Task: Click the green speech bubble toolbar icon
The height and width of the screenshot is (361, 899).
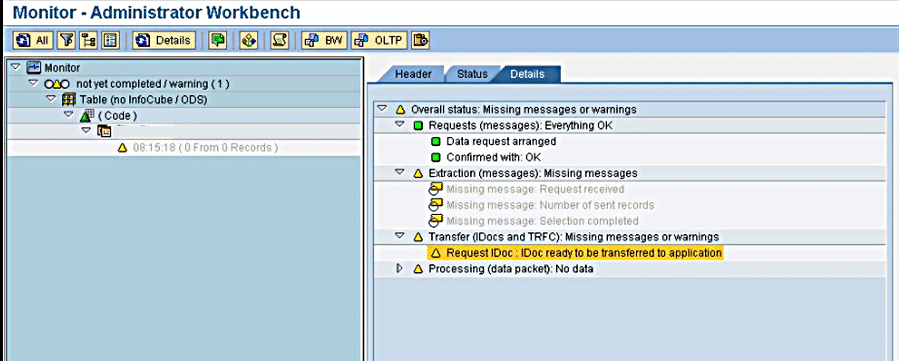Action: pyautogui.click(x=217, y=41)
